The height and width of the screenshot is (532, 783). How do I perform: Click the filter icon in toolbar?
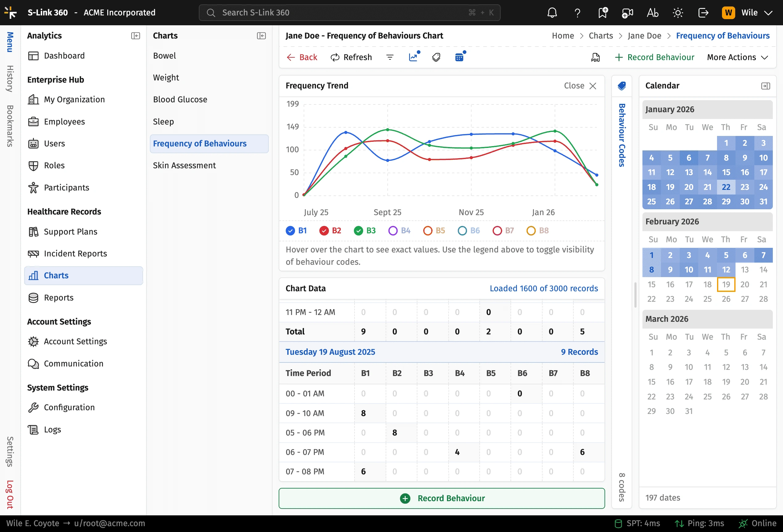[390, 57]
